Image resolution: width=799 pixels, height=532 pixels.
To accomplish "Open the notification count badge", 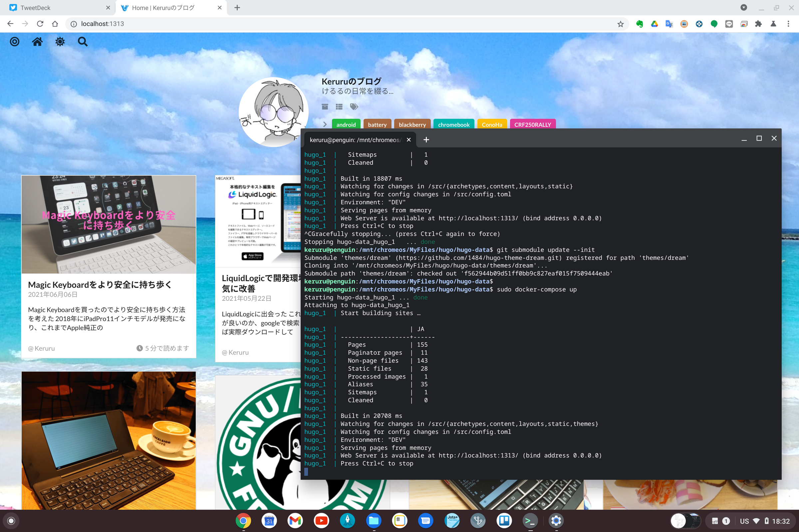I will [726, 521].
